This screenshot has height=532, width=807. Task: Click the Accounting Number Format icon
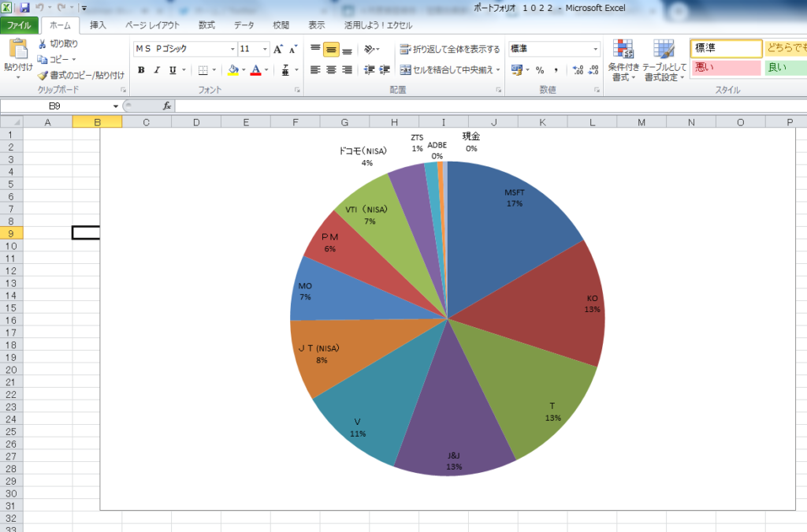[x=517, y=70]
